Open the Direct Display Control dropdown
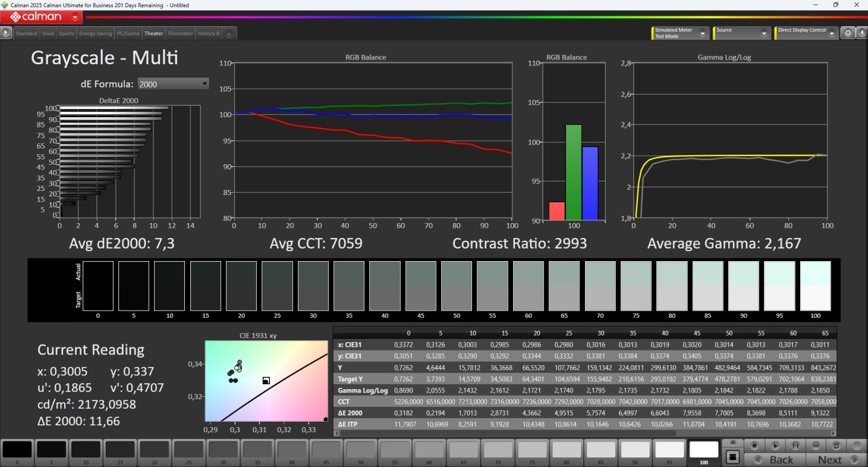 tap(806, 33)
